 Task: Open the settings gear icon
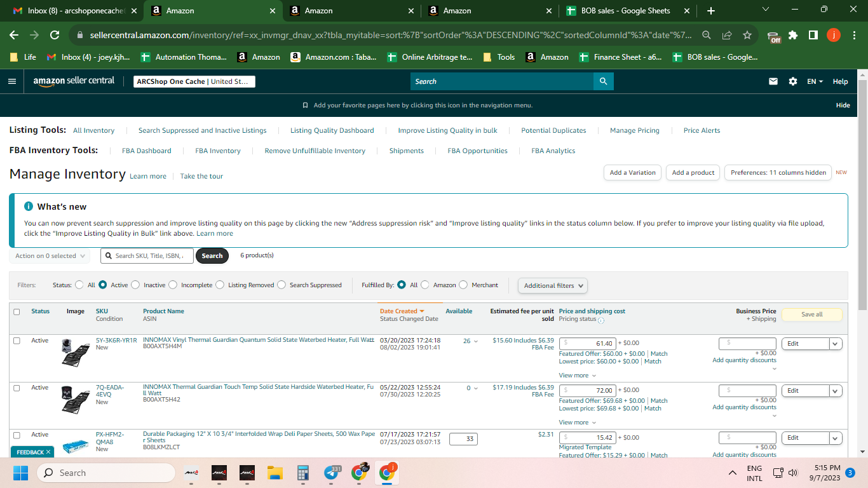coord(792,81)
